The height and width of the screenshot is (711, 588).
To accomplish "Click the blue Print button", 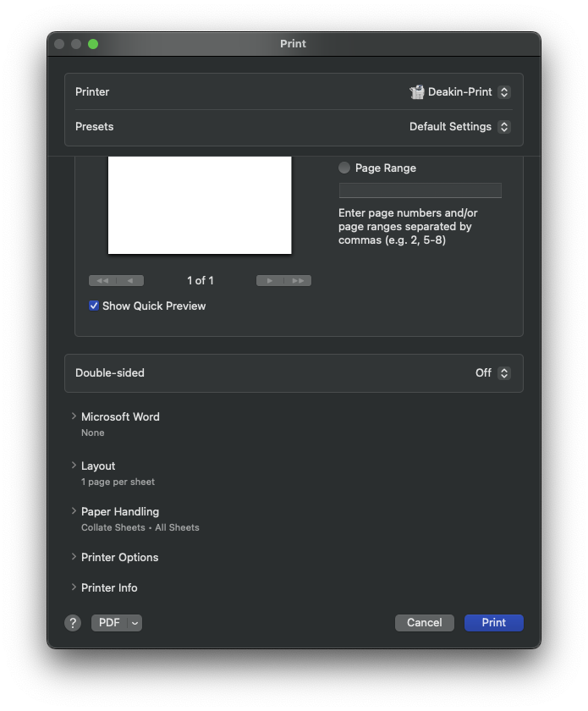I will tap(493, 623).
